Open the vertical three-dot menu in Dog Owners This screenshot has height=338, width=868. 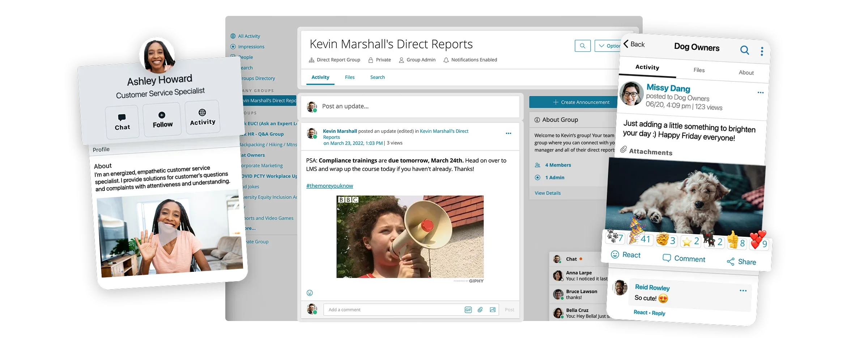[x=762, y=51]
